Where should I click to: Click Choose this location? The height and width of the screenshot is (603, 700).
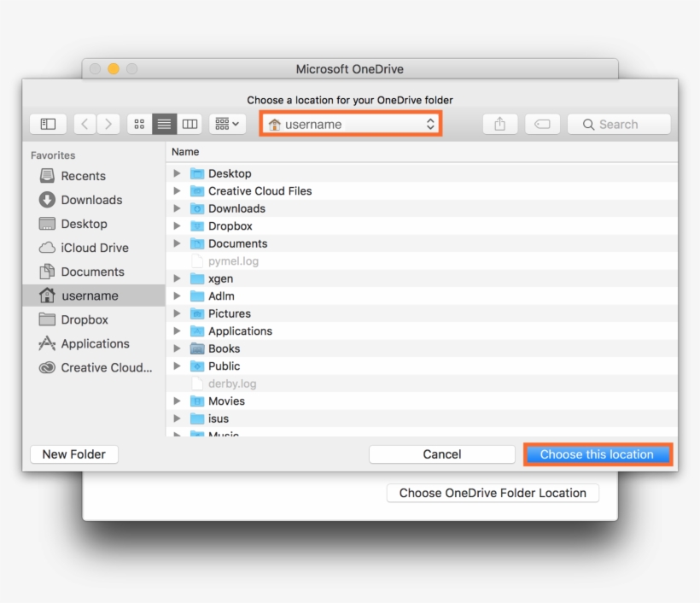598,454
